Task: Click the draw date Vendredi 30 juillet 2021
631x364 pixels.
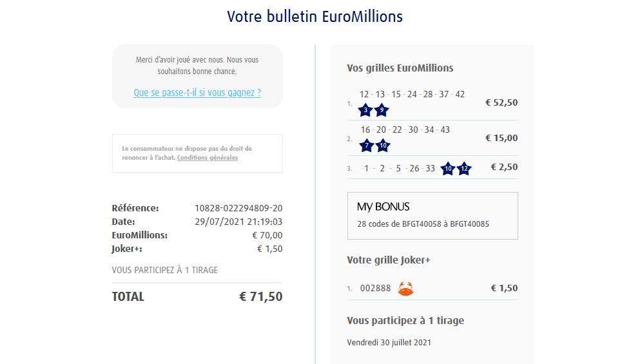Action: [389, 342]
